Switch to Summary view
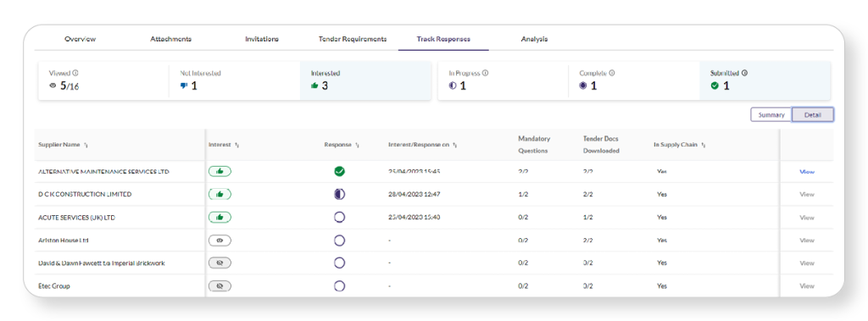868x321 pixels. tap(771, 114)
